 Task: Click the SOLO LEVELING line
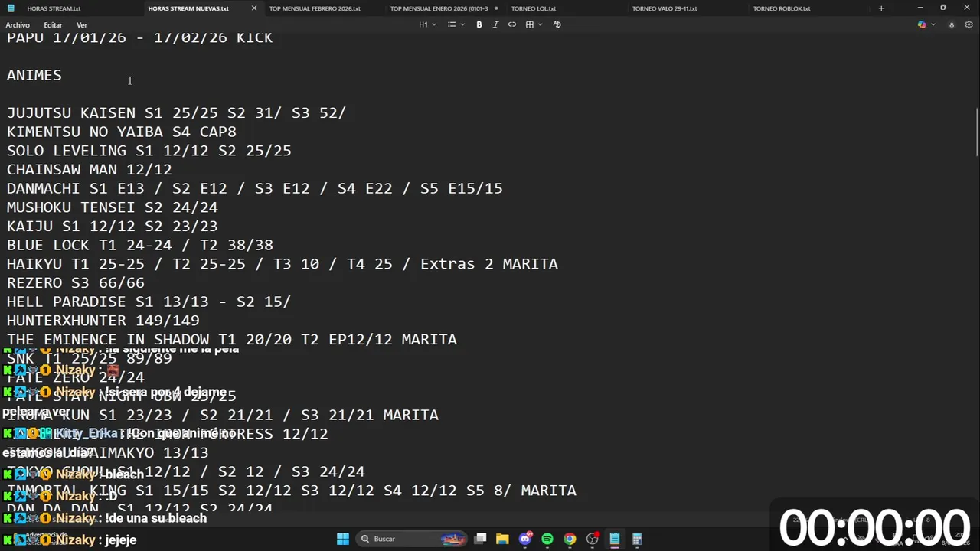(x=149, y=151)
